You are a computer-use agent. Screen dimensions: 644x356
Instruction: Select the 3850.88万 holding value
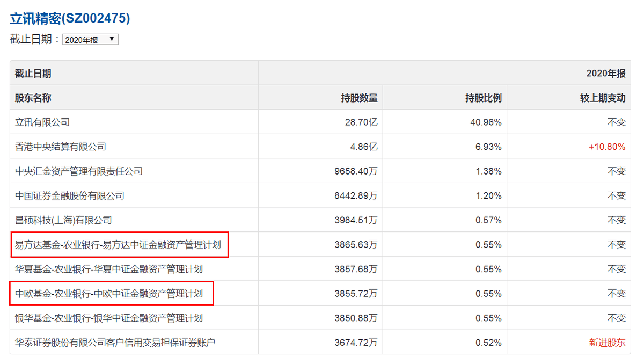[356, 318]
